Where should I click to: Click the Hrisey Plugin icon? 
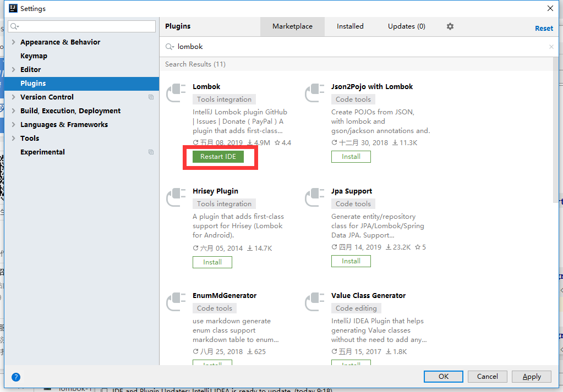176,197
